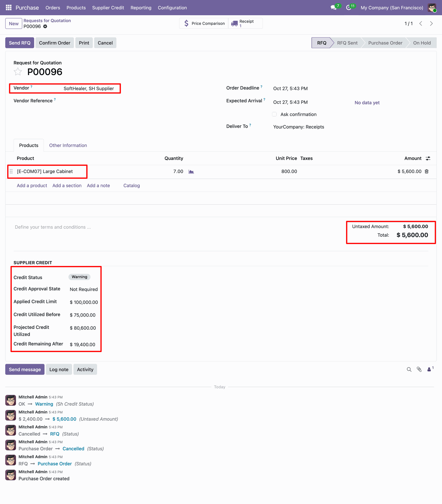Mark P00096 as favorite with star
This screenshot has height=504, width=442.
(x=18, y=72)
